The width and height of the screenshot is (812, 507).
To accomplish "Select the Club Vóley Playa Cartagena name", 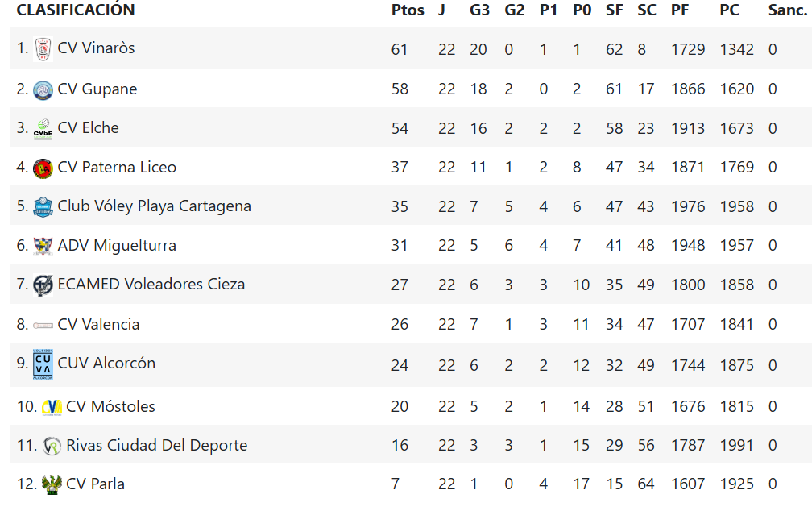I will (155, 206).
